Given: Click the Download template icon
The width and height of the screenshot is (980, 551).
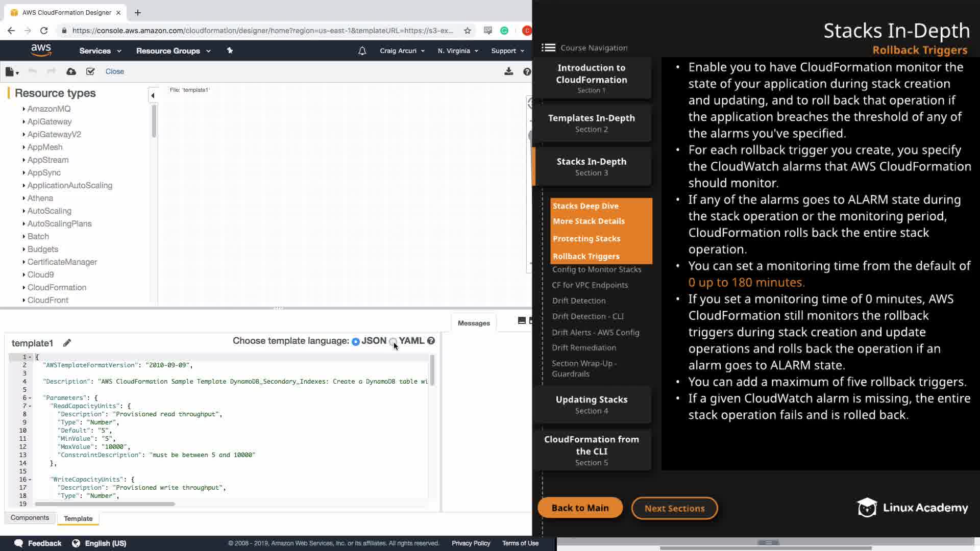Looking at the screenshot, I should [x=508, y=72].
